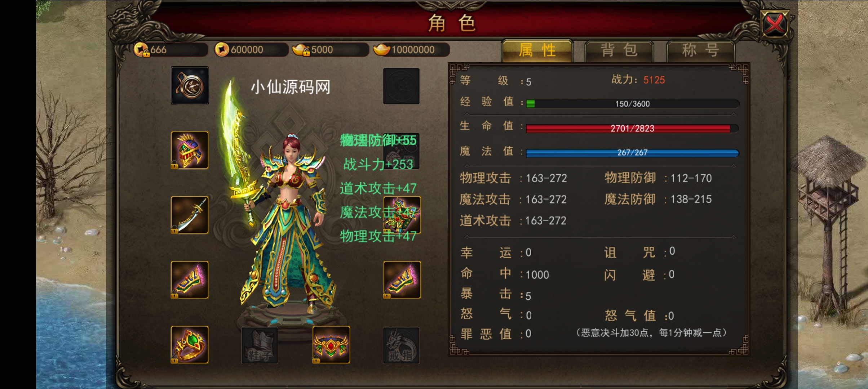Select the 属性 attributes tab

click(537, 50)
